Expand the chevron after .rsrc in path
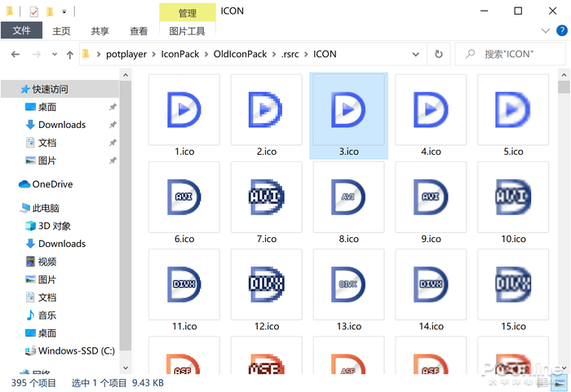 pos(306,55)
